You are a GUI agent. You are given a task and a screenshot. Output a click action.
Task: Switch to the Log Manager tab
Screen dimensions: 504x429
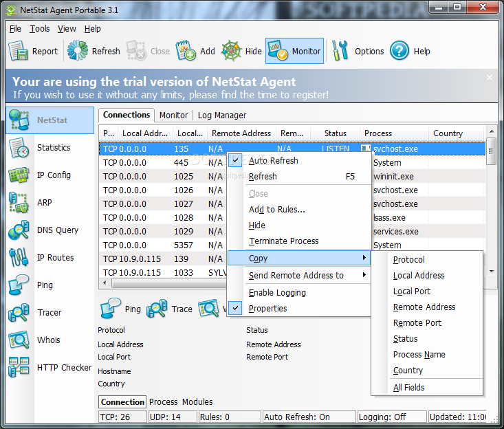click(222, 115)
